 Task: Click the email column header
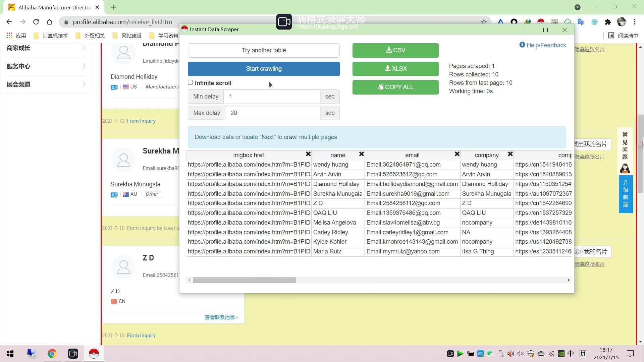[x=412, y=155]
